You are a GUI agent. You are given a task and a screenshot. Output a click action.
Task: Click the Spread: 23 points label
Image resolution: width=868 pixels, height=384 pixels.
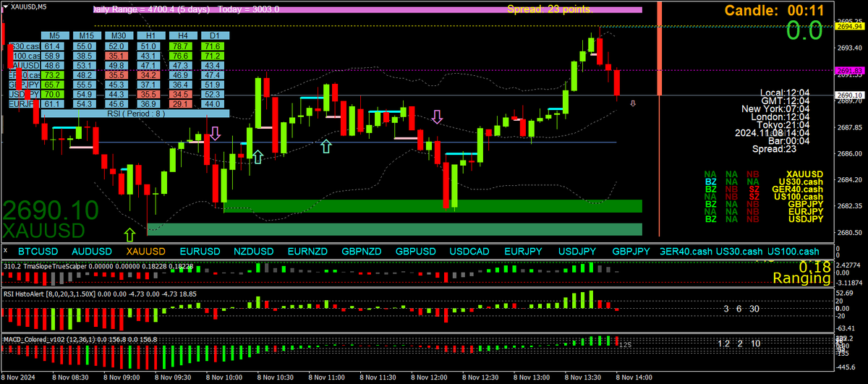(550, 9)
